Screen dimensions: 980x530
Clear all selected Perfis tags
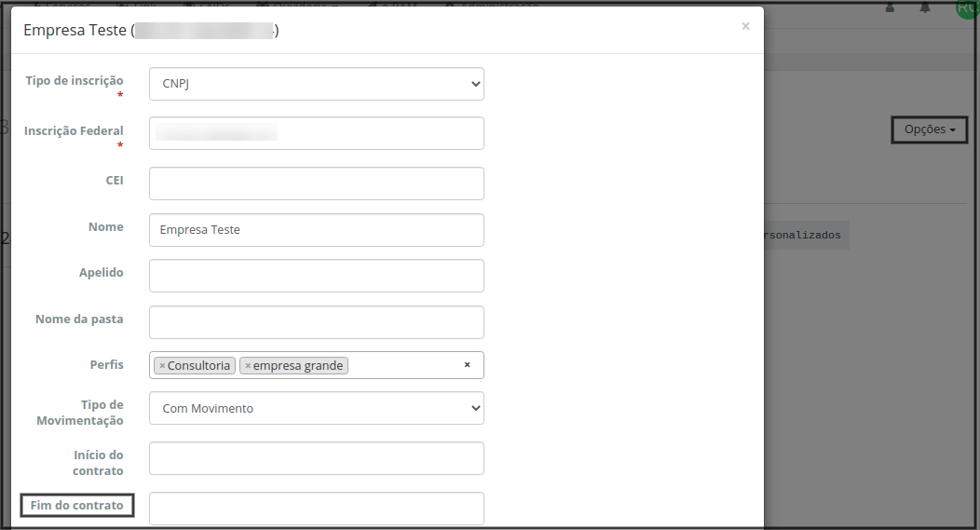pos(468,365)
